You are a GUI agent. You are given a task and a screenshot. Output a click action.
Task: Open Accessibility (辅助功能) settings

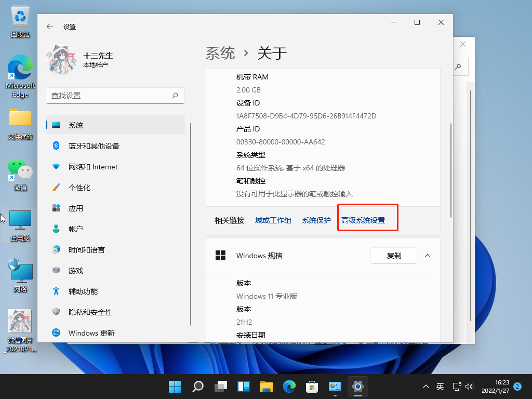click(83, 291)
